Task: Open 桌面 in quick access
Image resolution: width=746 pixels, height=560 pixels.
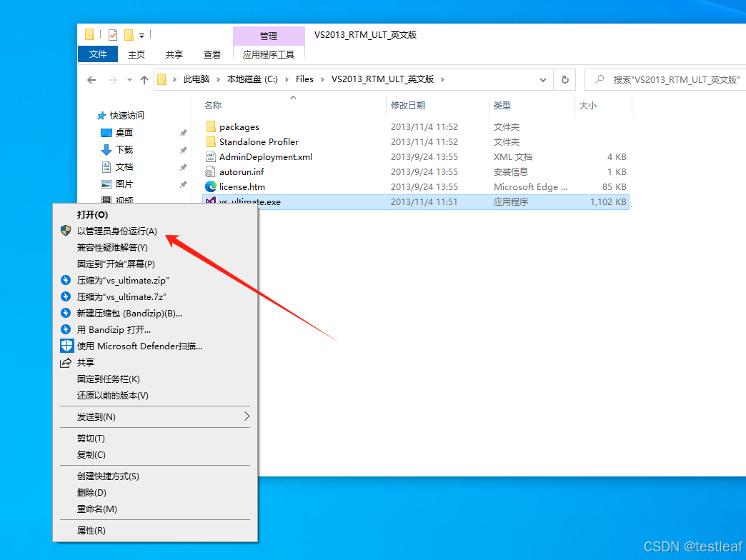Action: pyautogui.click(x=124, y=133)
